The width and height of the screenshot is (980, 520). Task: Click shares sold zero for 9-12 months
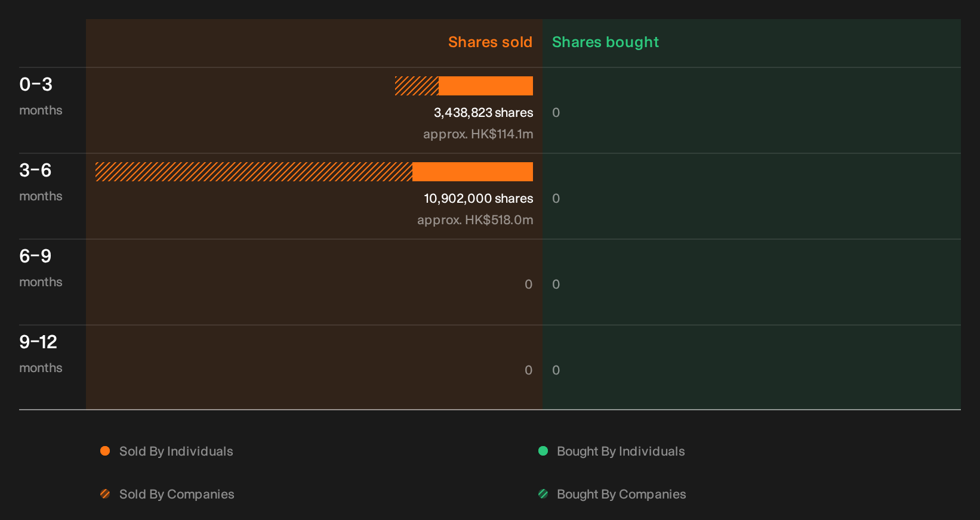[x=528, y=370]
